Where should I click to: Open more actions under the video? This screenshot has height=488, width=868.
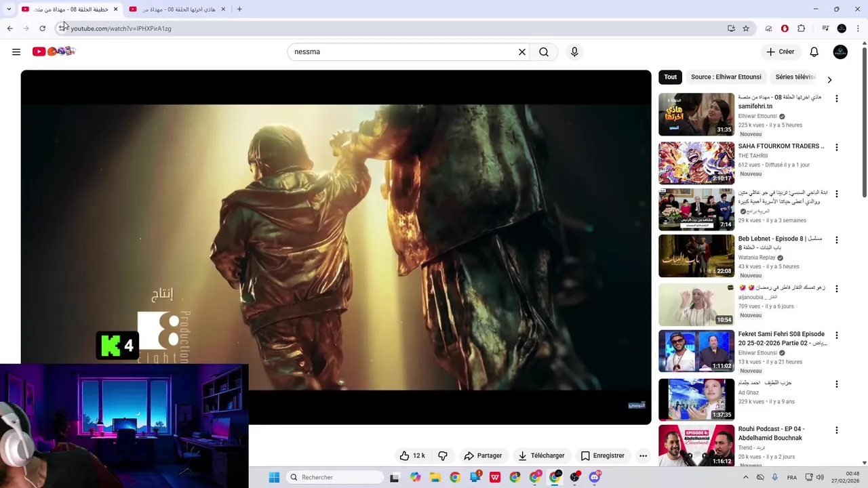[643, 455]
